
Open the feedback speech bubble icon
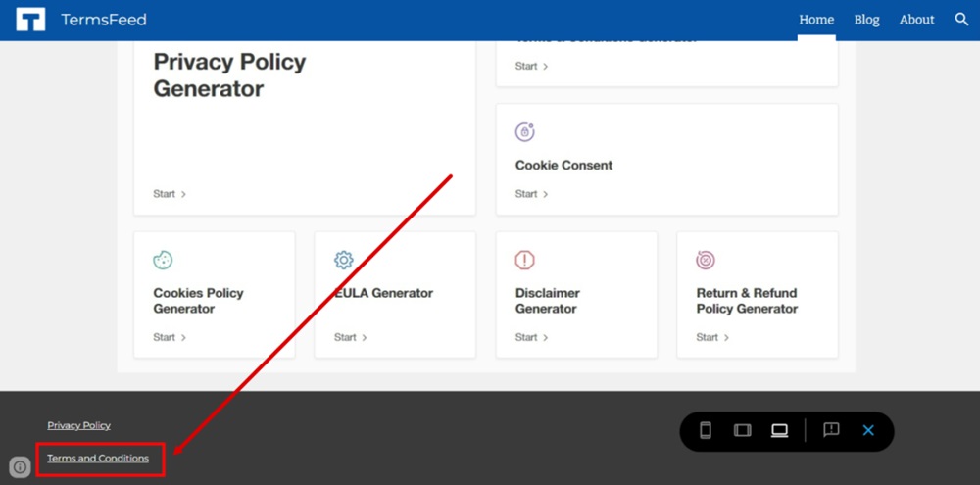[x=831, y=430]
